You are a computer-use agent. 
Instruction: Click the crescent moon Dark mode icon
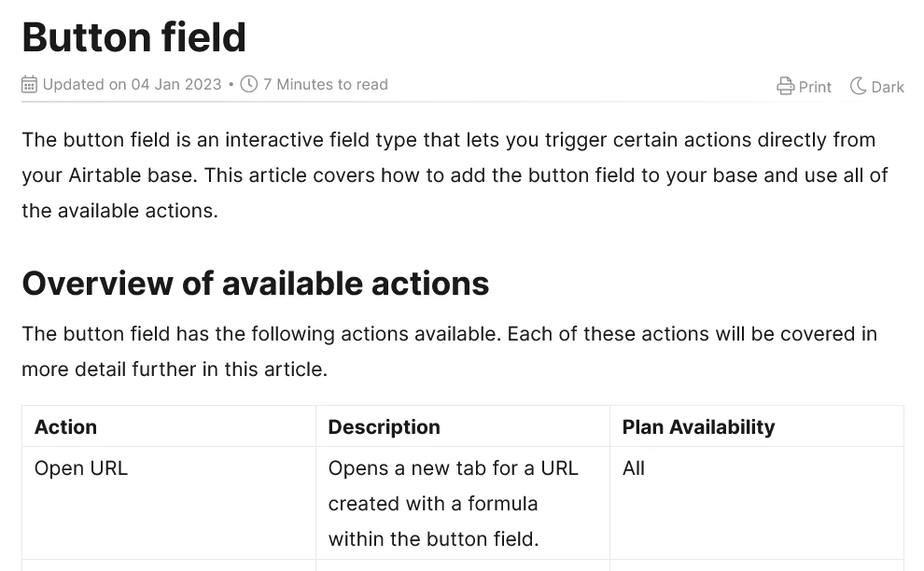tap(858, 86)
